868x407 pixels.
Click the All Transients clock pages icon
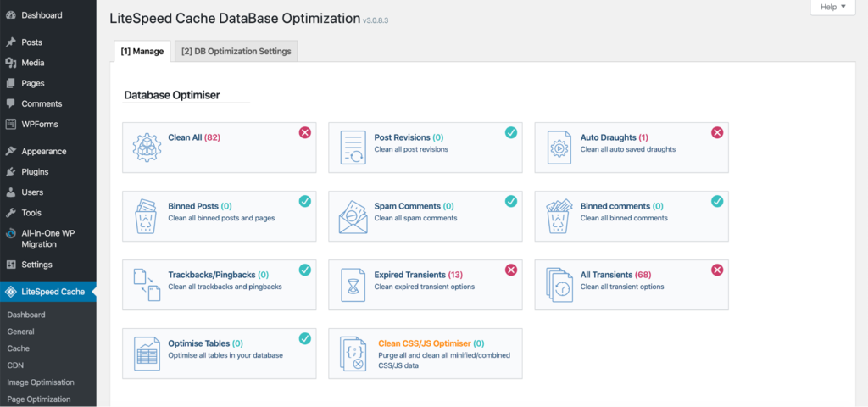point(559,285)
